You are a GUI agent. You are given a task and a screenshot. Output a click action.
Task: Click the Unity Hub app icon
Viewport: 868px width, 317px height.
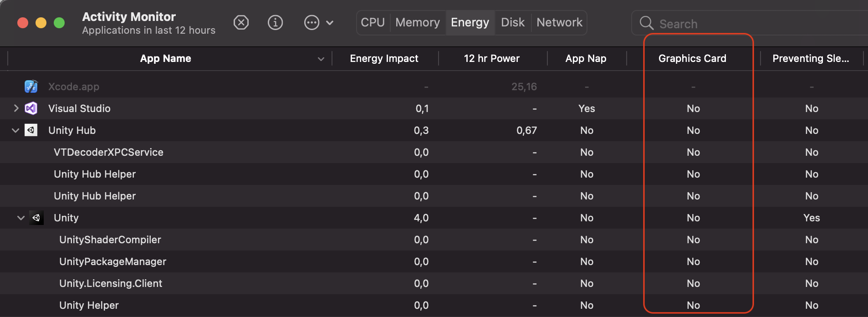click(31, 130)
